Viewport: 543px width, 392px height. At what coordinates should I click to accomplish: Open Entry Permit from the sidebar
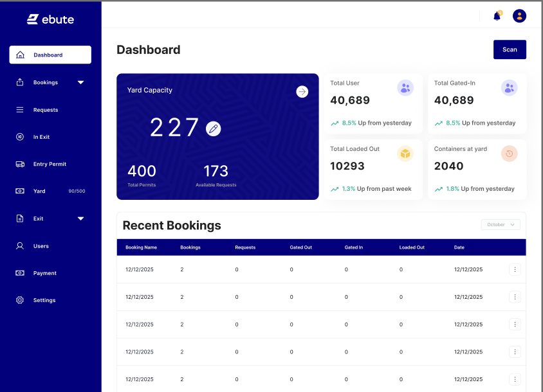(49, 165)
